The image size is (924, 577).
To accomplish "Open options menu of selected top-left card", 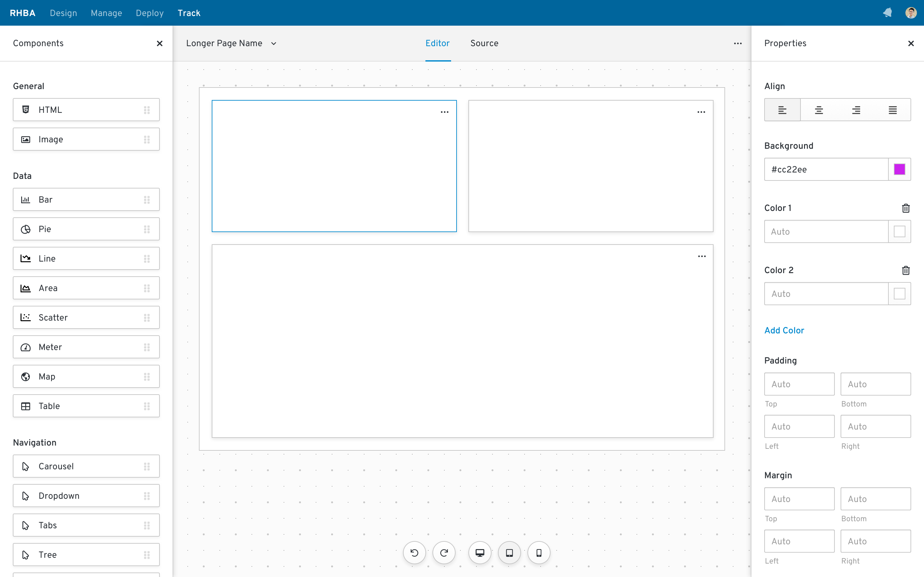I will point(444,112).
